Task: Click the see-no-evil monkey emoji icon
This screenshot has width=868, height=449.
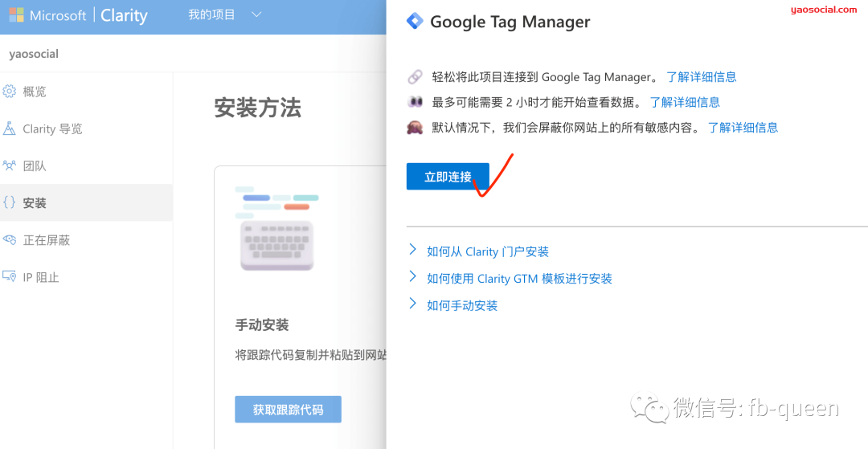Action: tap(416, 128)
